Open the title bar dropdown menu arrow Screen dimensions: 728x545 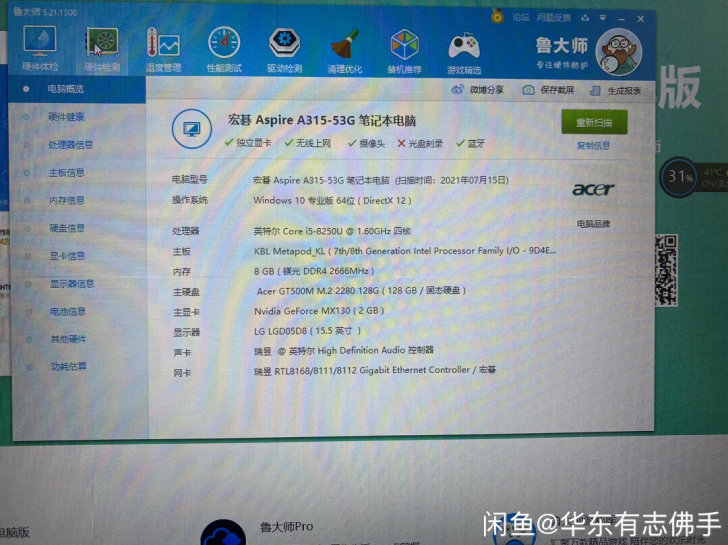tap(603, 18)
